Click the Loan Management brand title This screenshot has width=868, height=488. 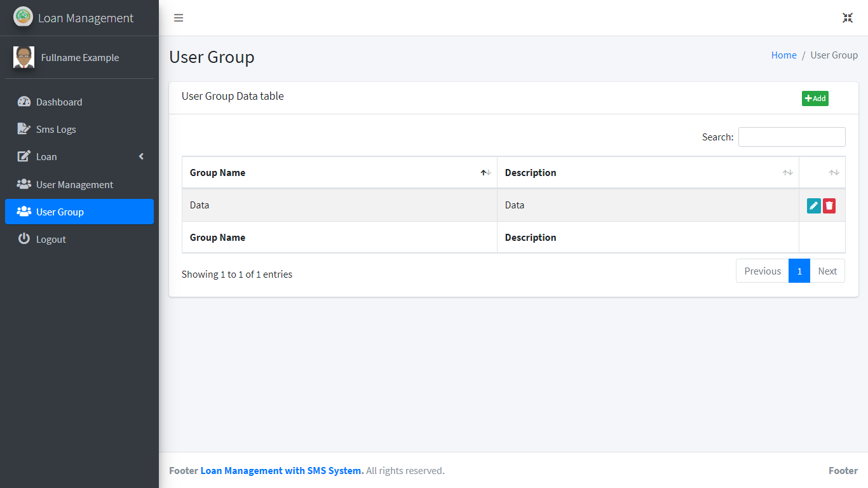(86, 18)
